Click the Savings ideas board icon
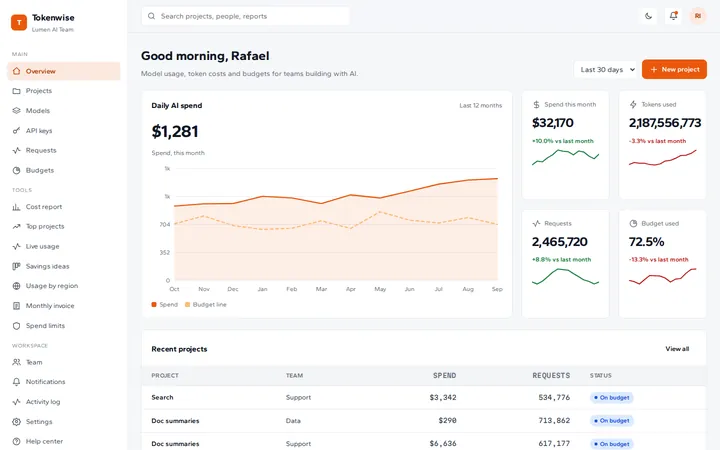The height and width of the screenshot is (450, 720). 17,266
